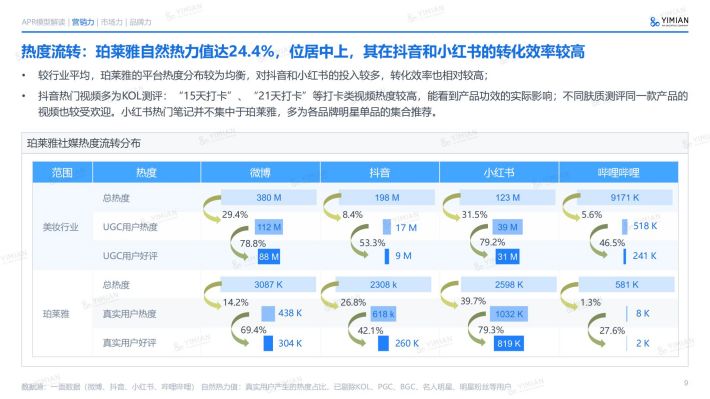Screen dimensions: 710x399
Task: Click the curved arrow beside 39.7%
Action: 449,294
